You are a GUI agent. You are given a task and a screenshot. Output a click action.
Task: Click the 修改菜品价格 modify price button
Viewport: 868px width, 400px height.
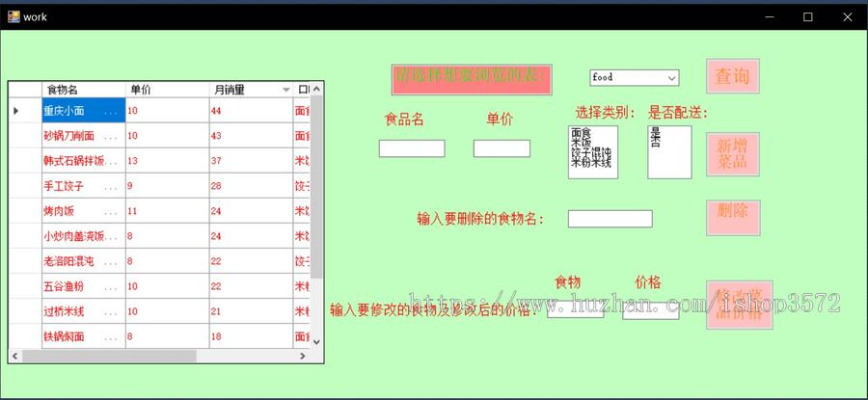pyautogui.click(x=739, y=305)
